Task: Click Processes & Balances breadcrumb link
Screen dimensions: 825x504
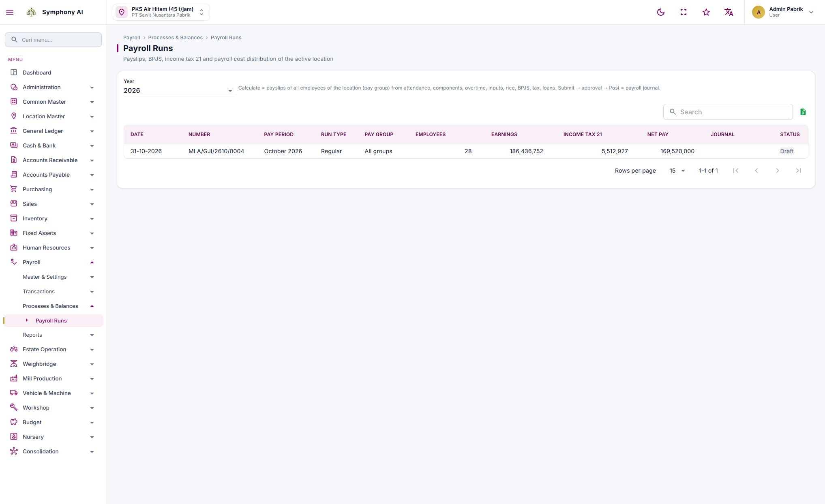Action: pos(175,38)
